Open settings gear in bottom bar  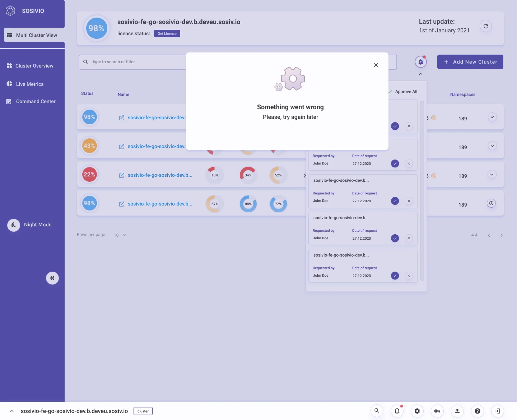[x=417, y=411]
